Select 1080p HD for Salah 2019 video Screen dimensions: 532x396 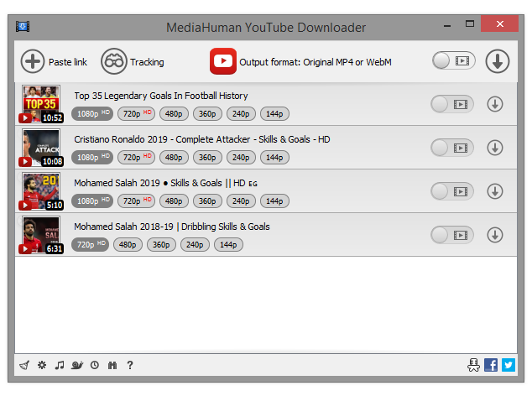[x=92, y=201]
